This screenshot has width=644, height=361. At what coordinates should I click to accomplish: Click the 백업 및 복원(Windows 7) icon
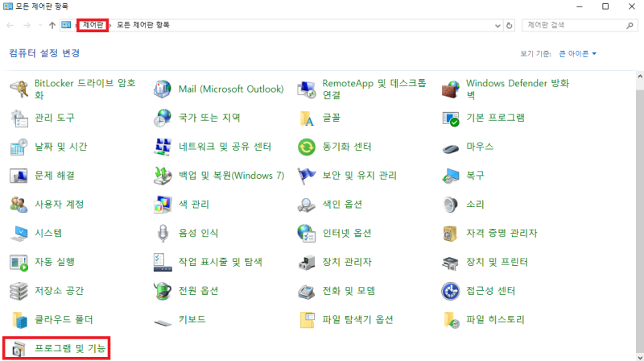pyautogui.click(x=163, y=176)
